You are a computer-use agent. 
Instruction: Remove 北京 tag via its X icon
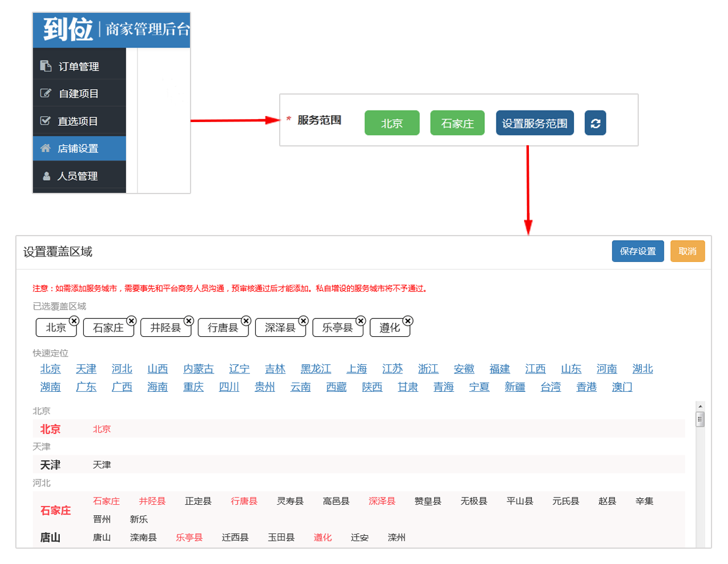[x=73, y=320]
